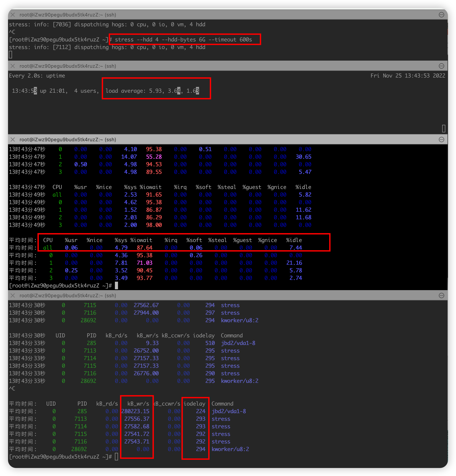The image size is (456, 476).
Task: Close the fourth terminal pane with pidstat output
Action: 13,295
